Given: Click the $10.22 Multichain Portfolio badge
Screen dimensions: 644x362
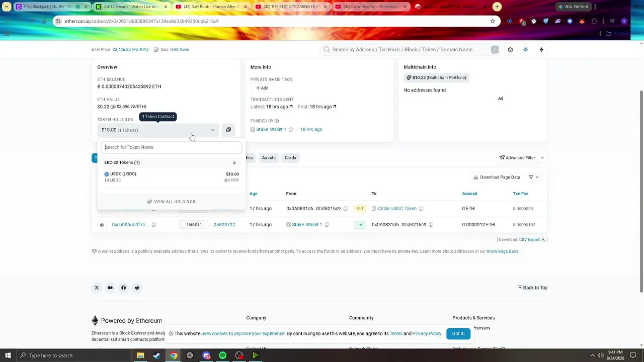Looking at the screenshot, I should (x=437, y=77).
